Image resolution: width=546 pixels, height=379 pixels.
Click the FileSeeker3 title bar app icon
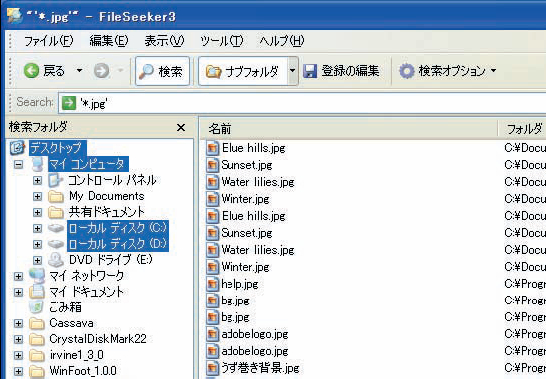[x=15, y=16]
